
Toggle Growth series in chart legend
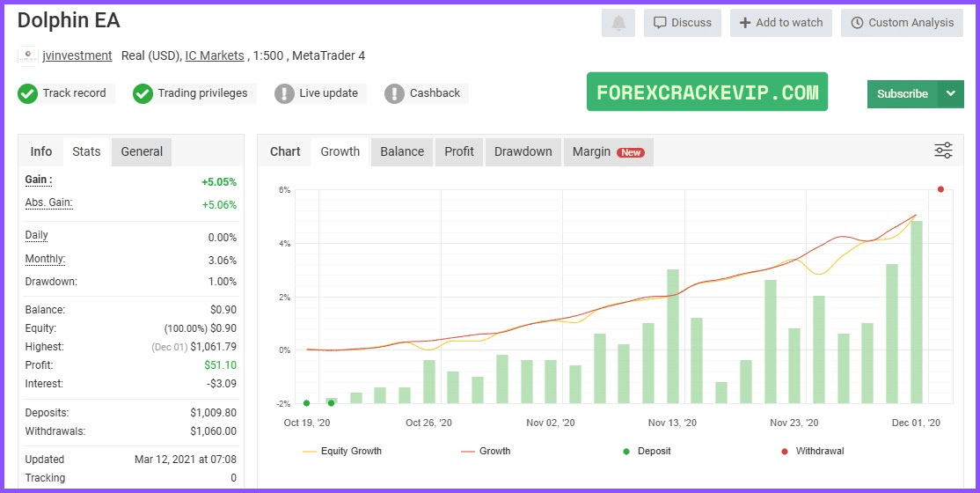[486, 451]
